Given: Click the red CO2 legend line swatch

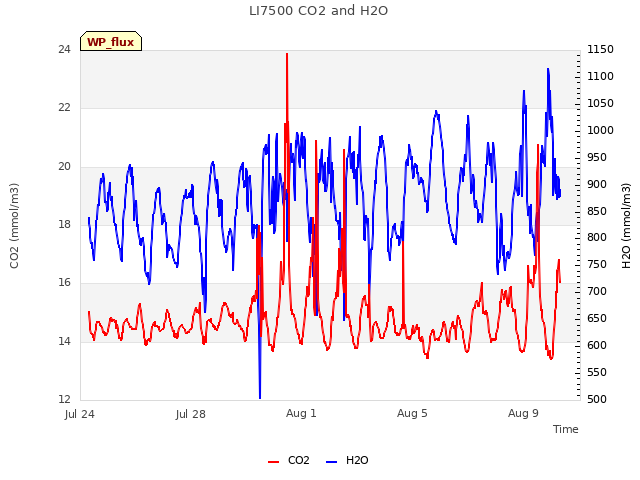Looking at the screenshot, I should [273, 462].
